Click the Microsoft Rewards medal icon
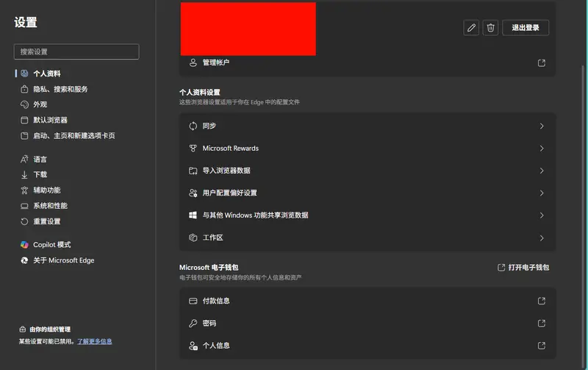 pos(193,149)
